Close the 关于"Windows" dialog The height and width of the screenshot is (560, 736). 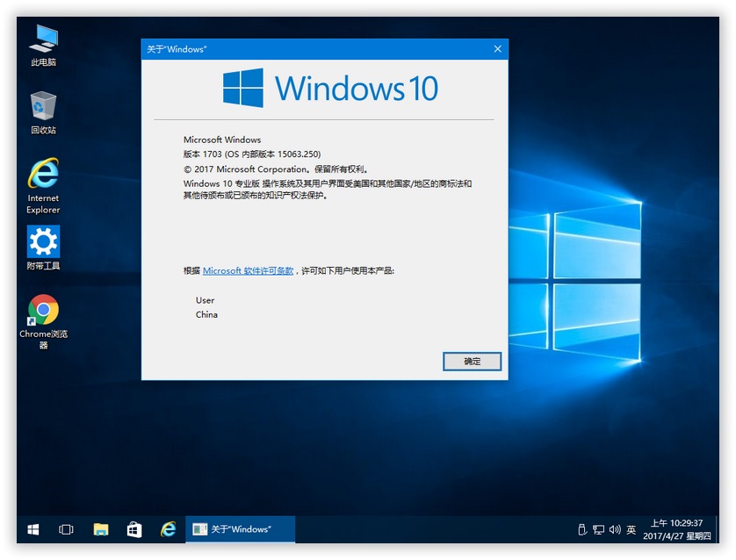[x=498, y=49]
